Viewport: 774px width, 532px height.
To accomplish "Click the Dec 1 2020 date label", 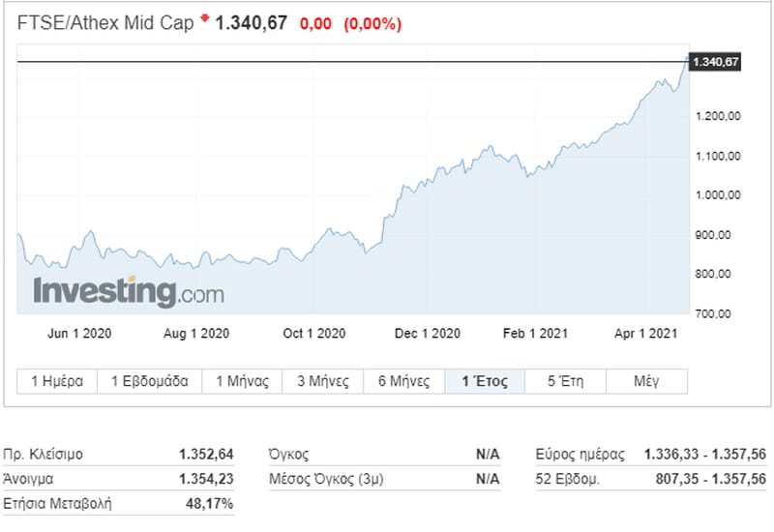I will pos(428,334).
